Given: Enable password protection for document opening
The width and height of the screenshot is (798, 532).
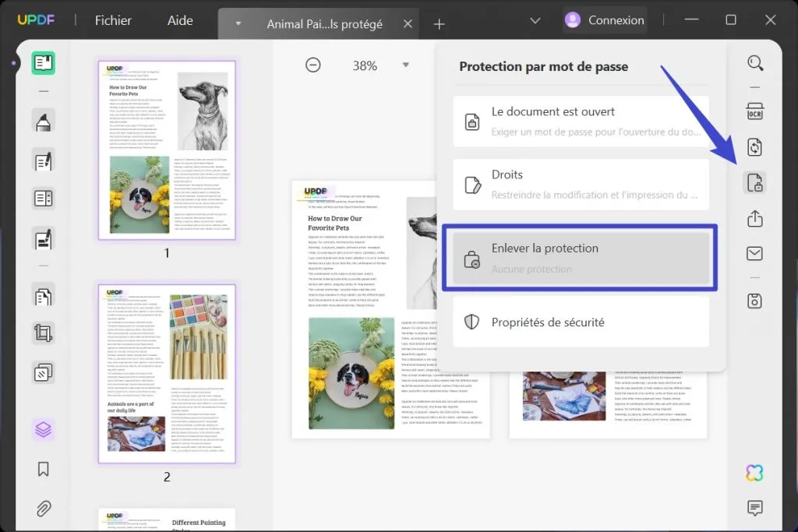Looking at the screenshot, I should coord(581,122).
